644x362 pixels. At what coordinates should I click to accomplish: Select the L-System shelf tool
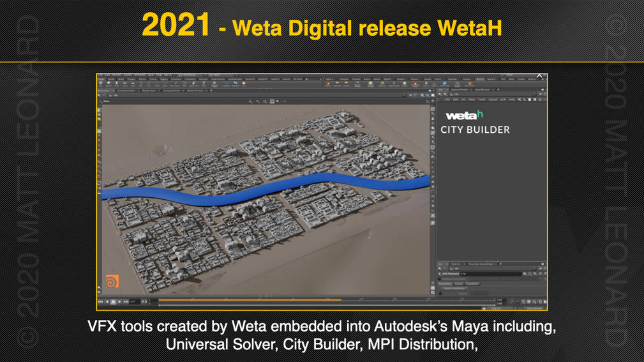point(226,84)
